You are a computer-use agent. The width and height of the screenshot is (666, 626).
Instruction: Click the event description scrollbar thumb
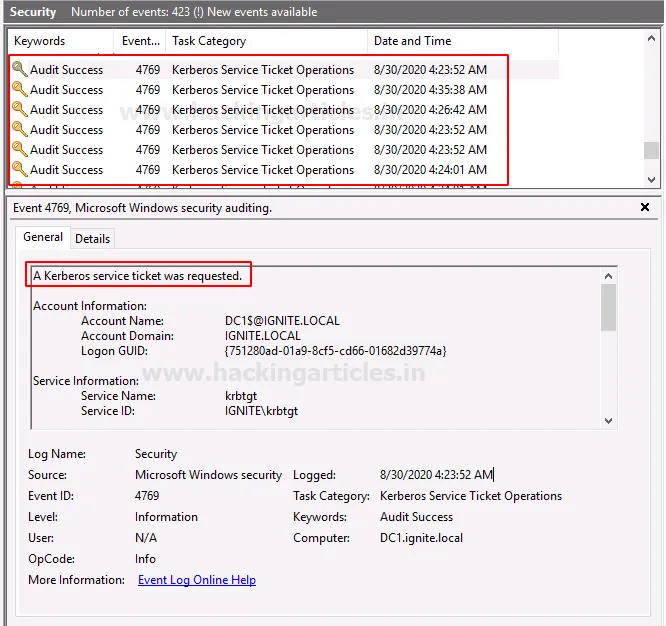point(608,307)
